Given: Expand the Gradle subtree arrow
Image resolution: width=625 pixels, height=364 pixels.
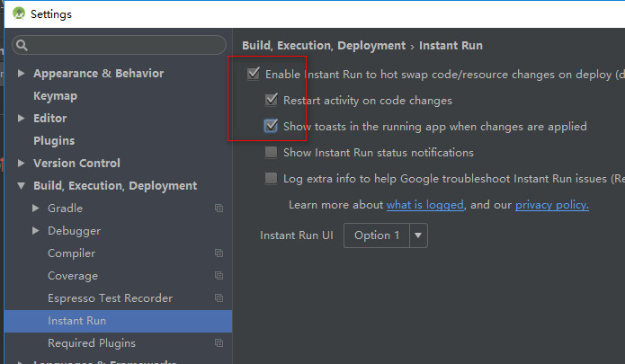Looking at the screenshot, I should (35, 208).
